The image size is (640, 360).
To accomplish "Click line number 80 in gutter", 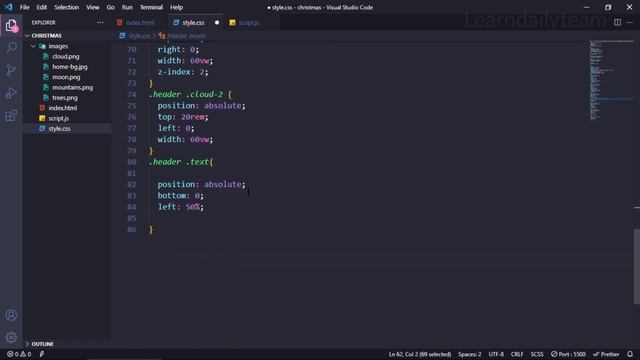I will [x=131, y=162].
